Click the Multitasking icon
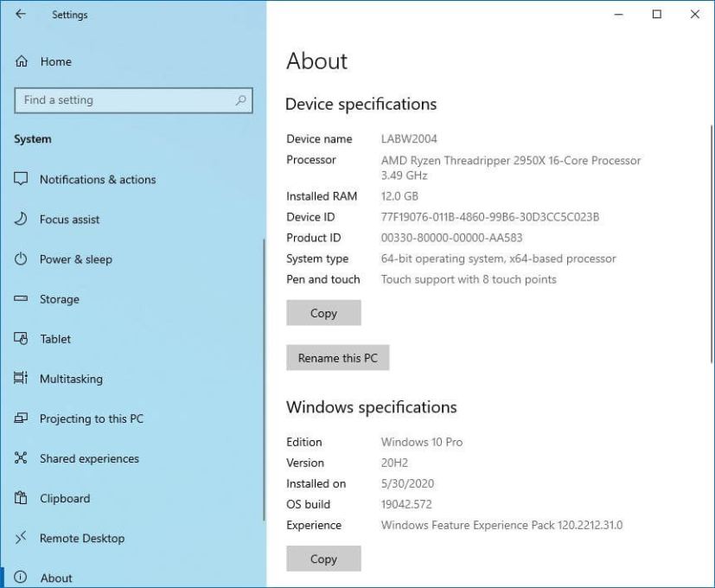Screen dimensions: 715x588 tap(21, 378)
